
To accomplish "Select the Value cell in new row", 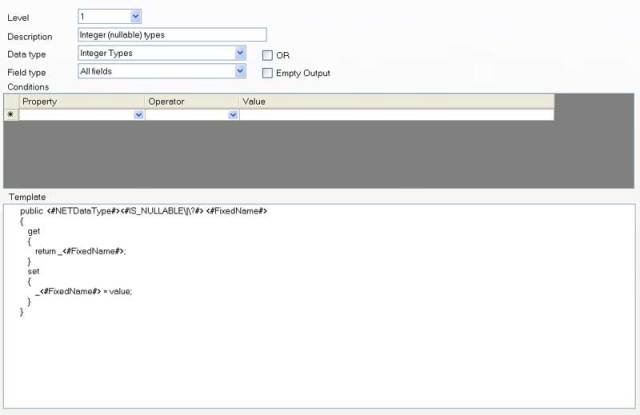I will click(x=396, y=115).
